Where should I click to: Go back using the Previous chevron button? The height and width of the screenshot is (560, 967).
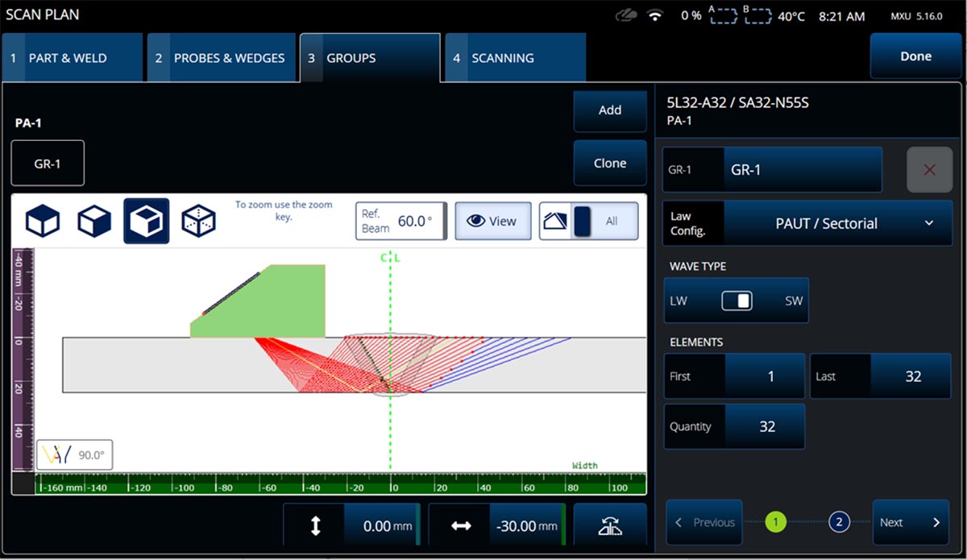point(704,522)
